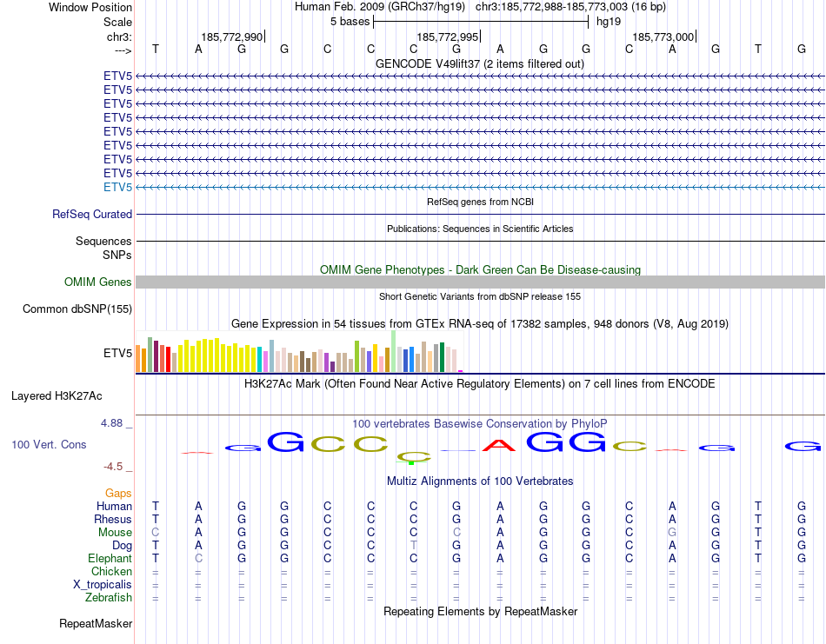Click the gray OMIM Genes bar
826x644 pixels.
click(480, 282)
